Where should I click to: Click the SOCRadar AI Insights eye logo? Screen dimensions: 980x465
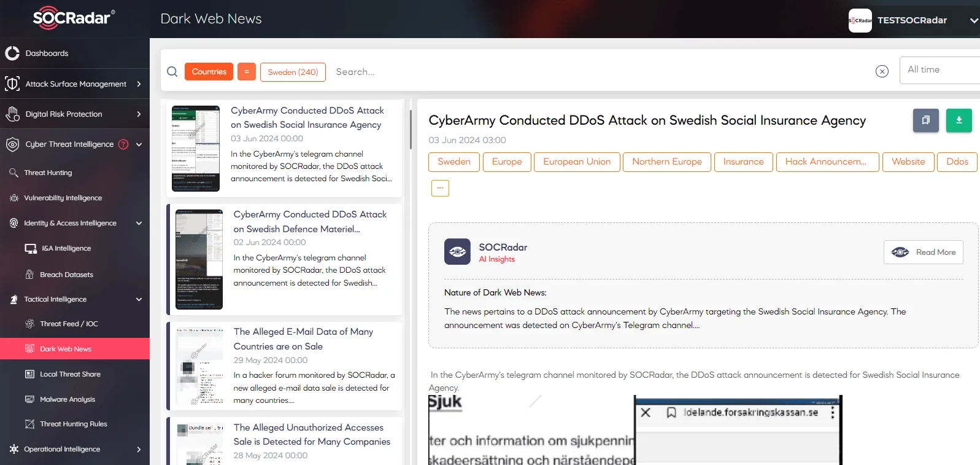click(457, 252)
